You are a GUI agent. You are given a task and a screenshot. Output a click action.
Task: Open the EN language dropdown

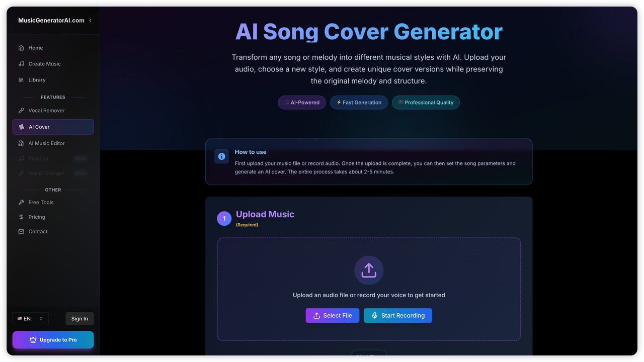(x=31, y=319)
